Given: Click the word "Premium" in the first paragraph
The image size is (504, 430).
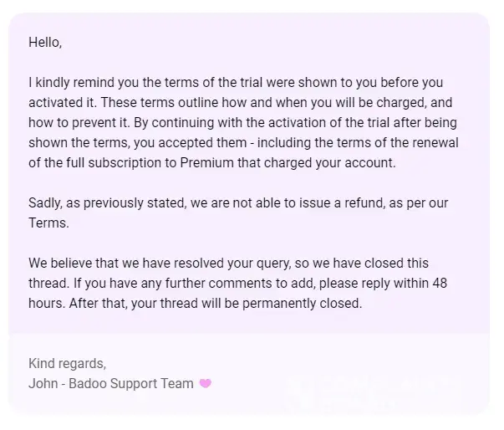Looking at the screenshot, I should 210,163.
